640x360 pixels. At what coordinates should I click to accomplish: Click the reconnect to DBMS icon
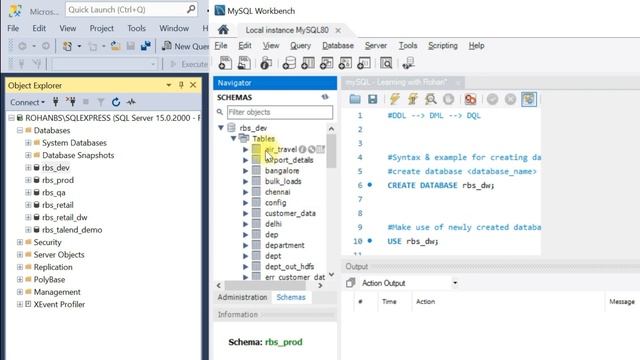409,63
